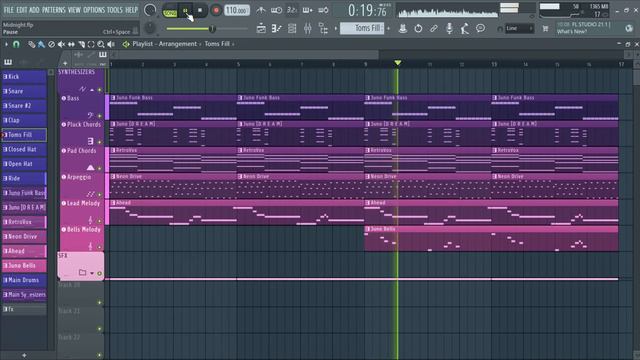
Task: Click the Arrangement breadcrumb label
Action: (178, 44)
